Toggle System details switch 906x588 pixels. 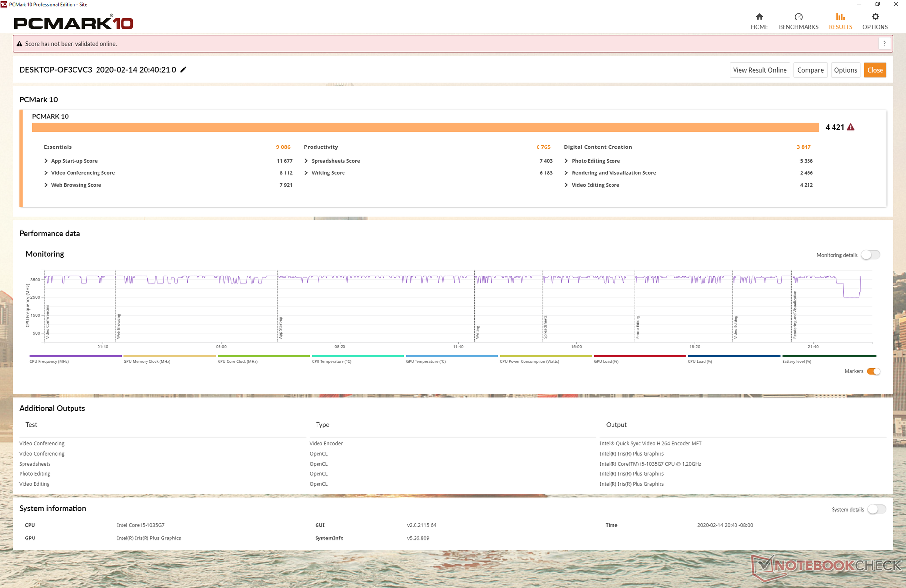877,509
